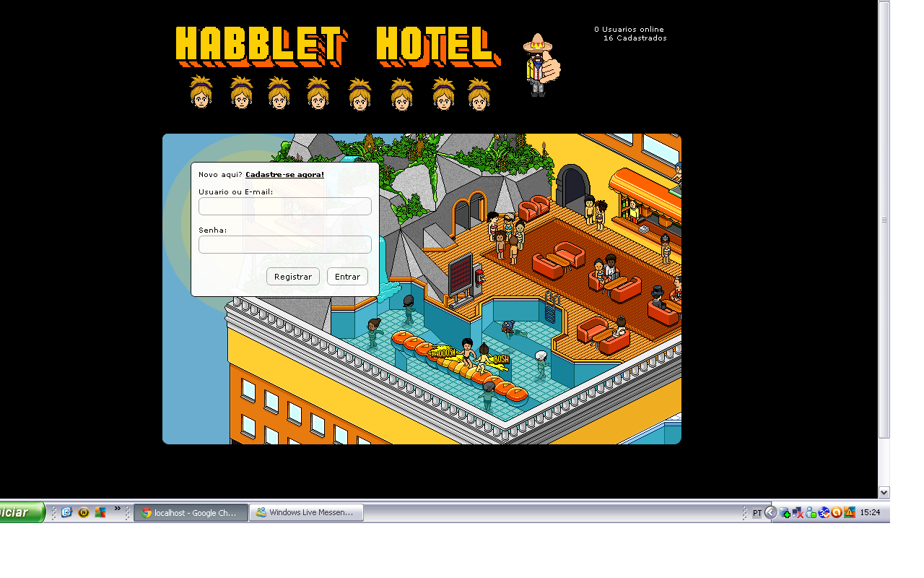Click the 'Usuario ou E-mail:' label
The width and height of the screenshot is (924, 578).
click(235, 192)
